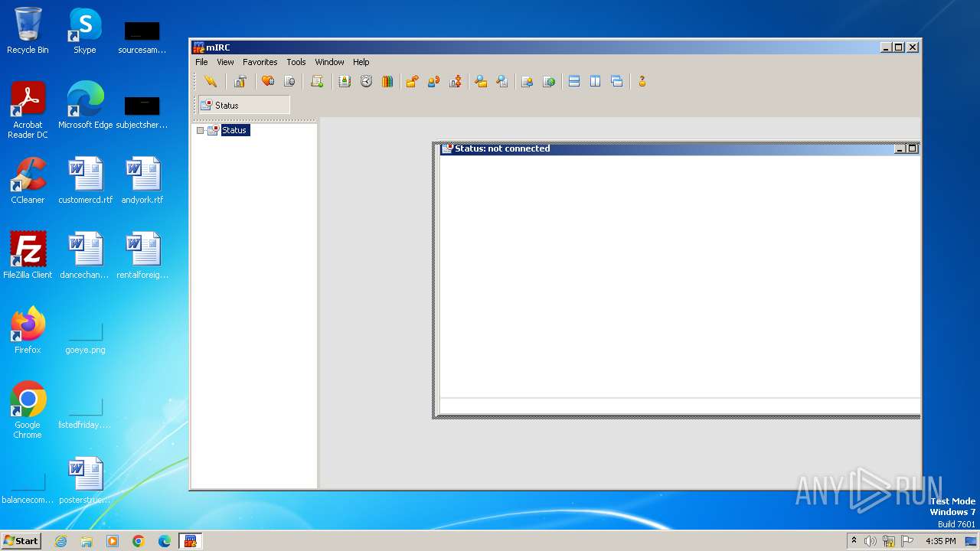Click the DCC Chat icon
The width and height of the screenshot is (980, 551).
(433, 81)
